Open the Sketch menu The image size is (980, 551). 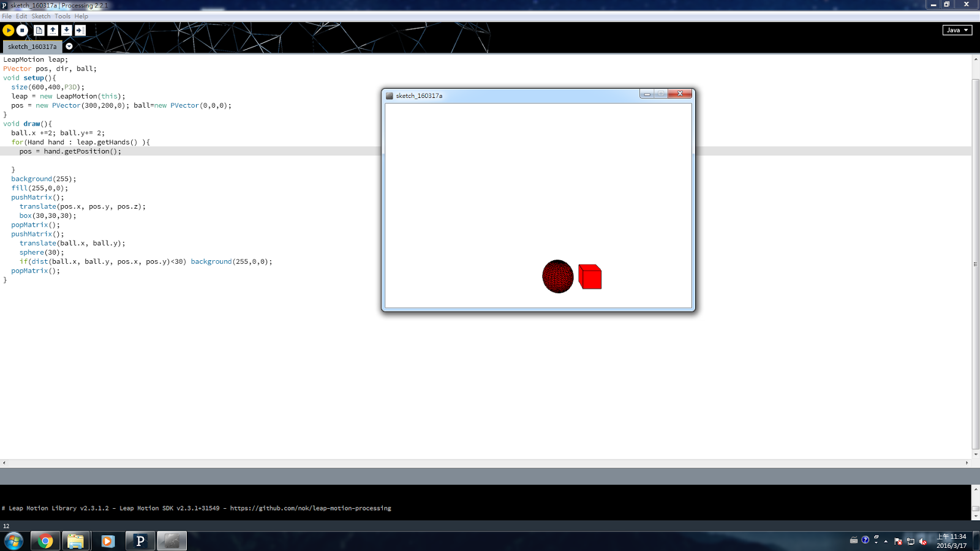tap(41, 17)
